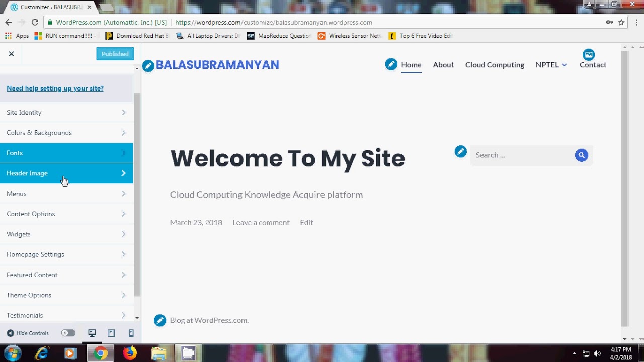644x362 pixels.
Task: Open the MapReduce Question bookmark
Action: coord(279,36)
